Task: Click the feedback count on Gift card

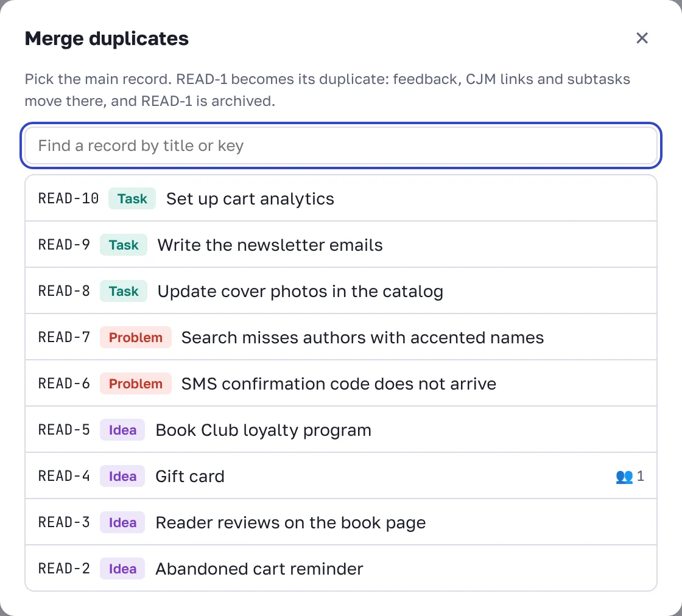Action: 640,477
